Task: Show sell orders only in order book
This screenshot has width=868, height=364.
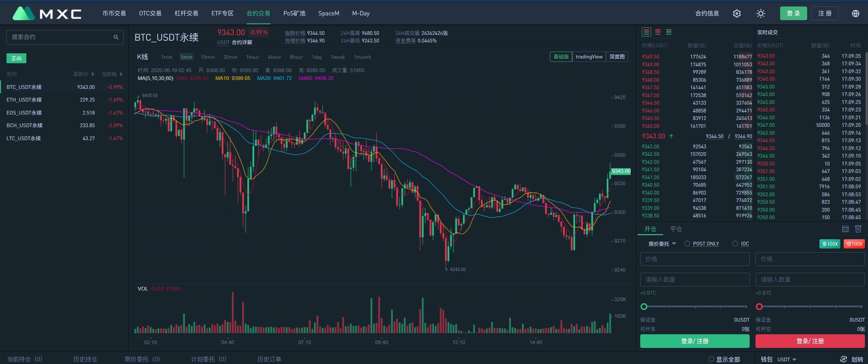Action: point(658,32)
